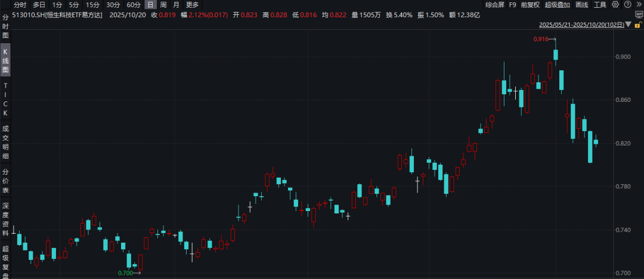This screenshot has height=279, width=644.
Task: Click the 超级叠加 overlay button
Action: tap(557, 5)
